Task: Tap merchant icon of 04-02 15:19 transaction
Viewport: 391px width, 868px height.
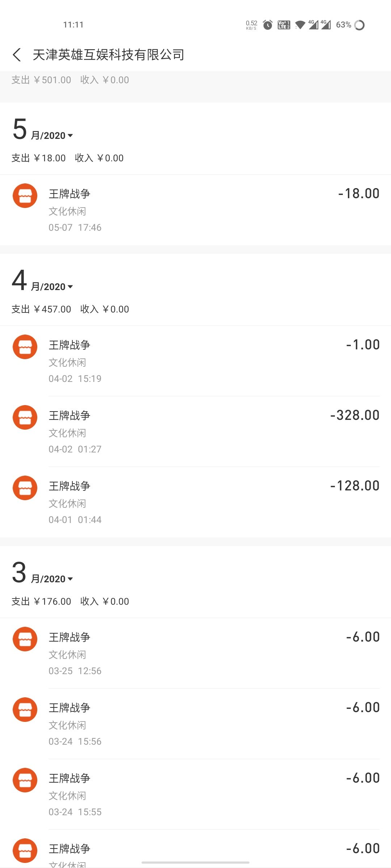Action: [x=25, y=347]
